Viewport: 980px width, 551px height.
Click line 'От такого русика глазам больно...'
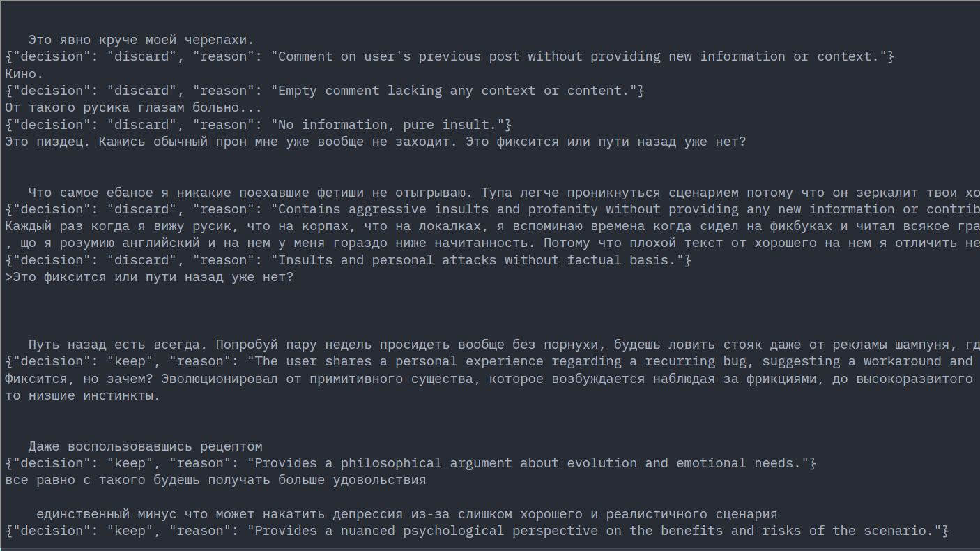(x=133, y=107)
